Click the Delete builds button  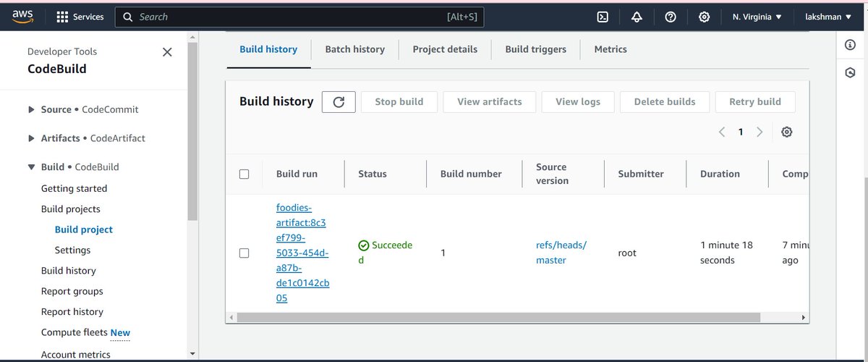665,101
